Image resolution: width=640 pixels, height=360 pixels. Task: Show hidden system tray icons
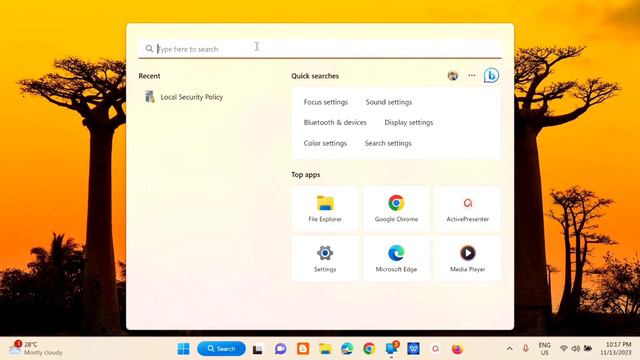pyautogui.click(x=510, y=349)
